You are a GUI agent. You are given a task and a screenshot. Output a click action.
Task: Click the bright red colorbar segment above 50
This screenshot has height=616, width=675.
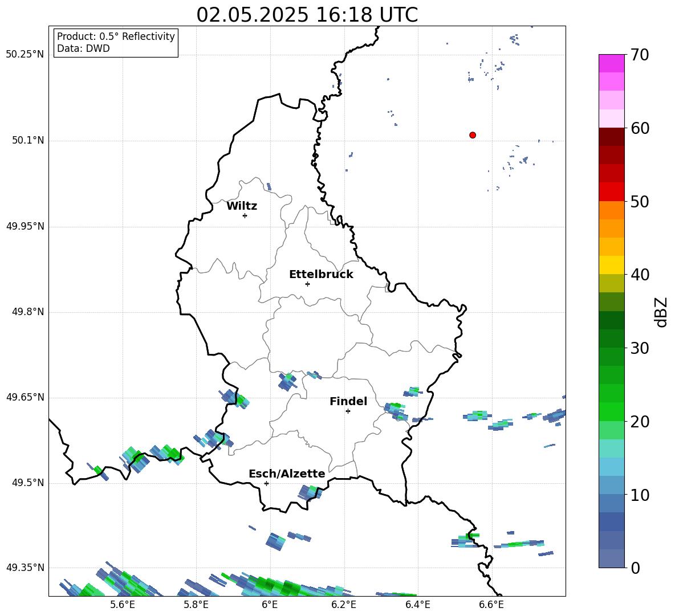point(611,191)
